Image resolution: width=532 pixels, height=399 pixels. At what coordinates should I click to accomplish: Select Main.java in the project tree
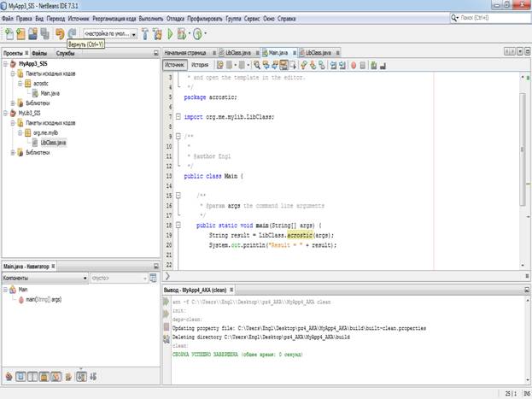tap(50, 93)
